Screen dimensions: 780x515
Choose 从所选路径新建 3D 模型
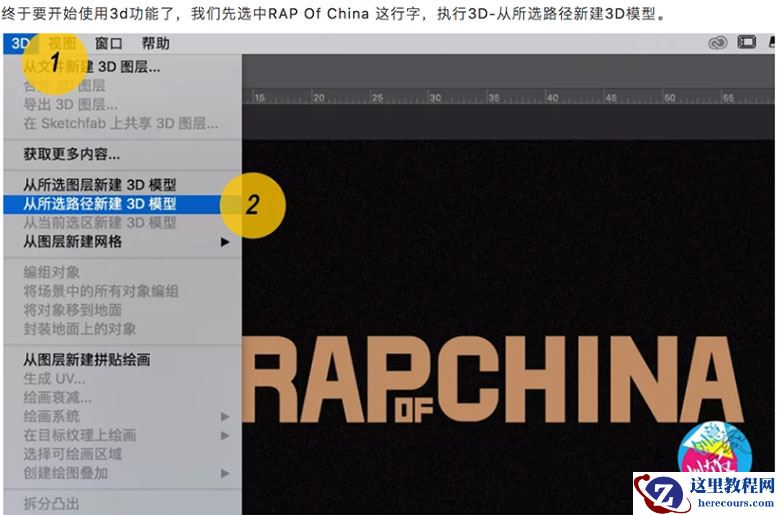(122, 204)
